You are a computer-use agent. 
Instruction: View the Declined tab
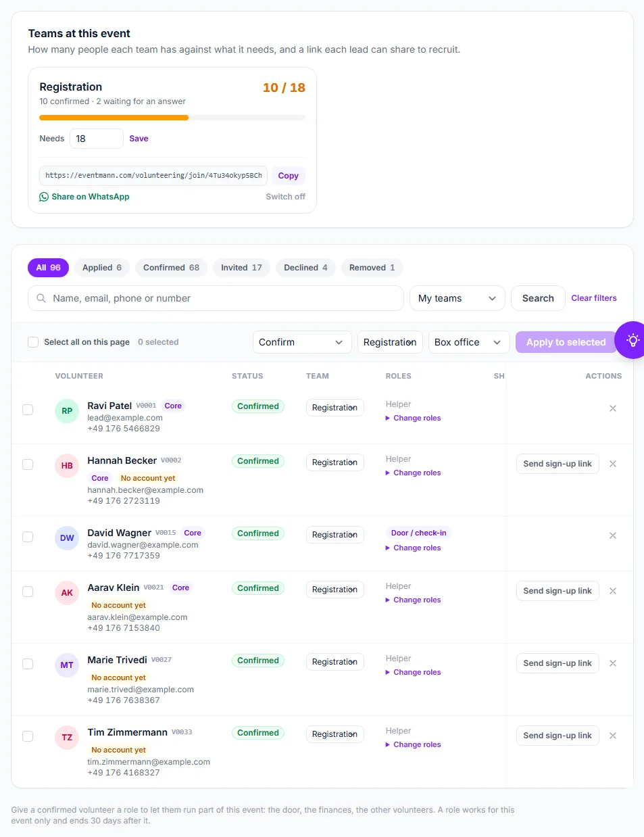click(x=305, y=268)
